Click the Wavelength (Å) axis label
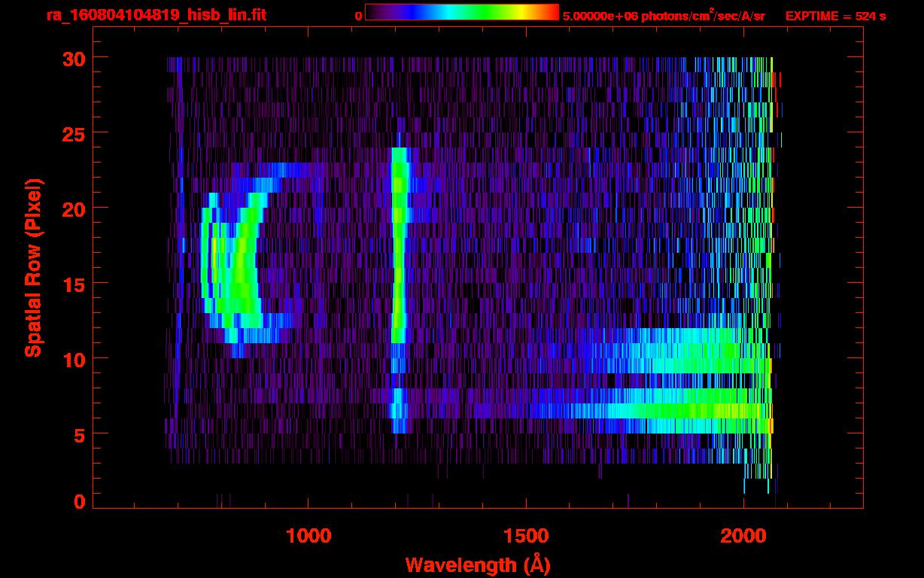The width and height of the screenshot is (924, 578). point(477,564)
